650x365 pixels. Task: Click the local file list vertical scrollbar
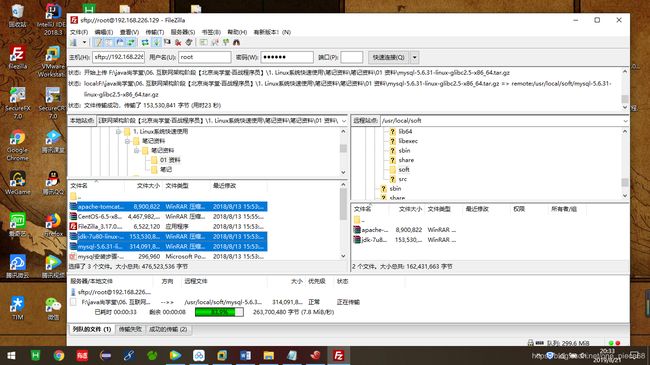(x=343, y=220)
